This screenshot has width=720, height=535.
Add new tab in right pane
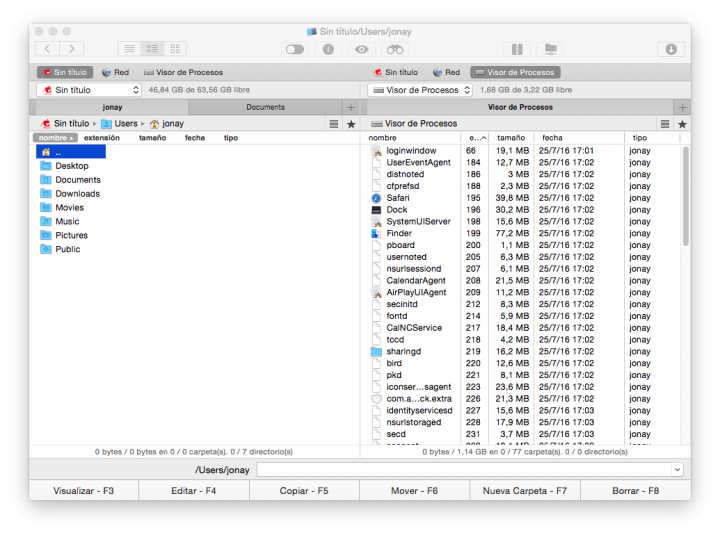click(682, 107)
